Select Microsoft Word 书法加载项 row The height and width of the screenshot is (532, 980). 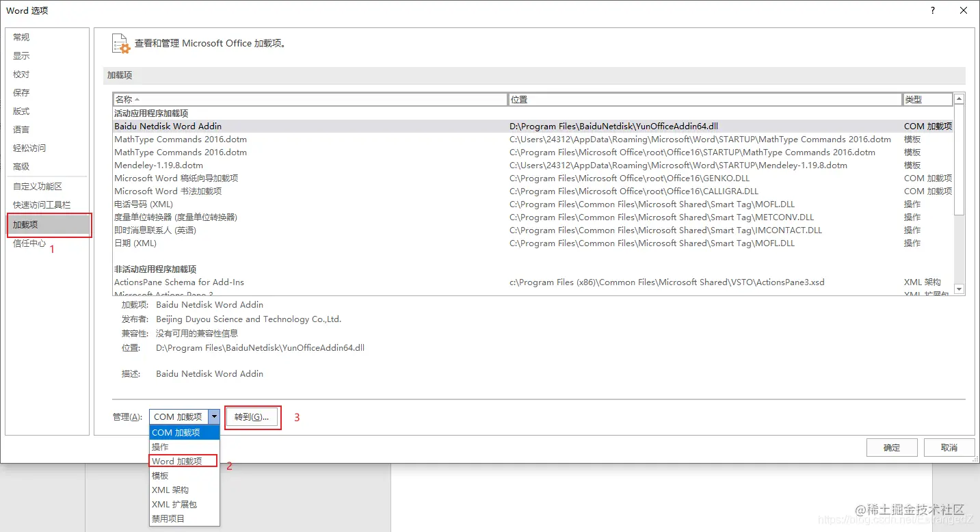(x=533, y=191)
